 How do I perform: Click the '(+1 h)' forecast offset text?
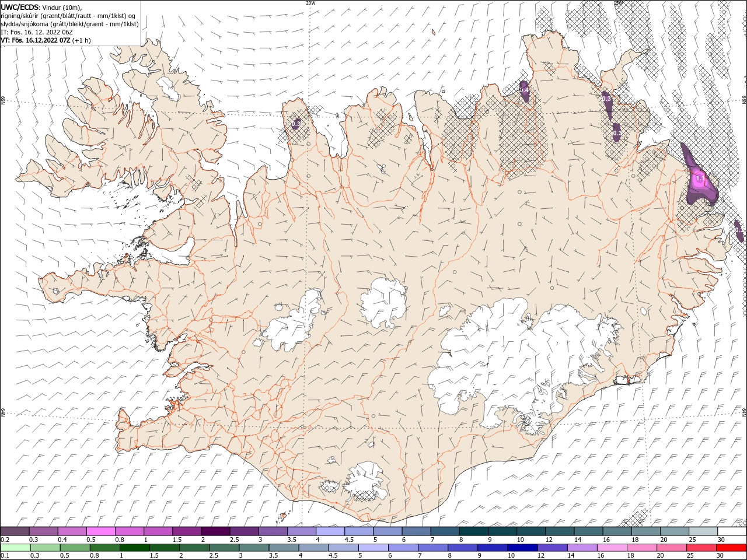(x=82, y=40)
